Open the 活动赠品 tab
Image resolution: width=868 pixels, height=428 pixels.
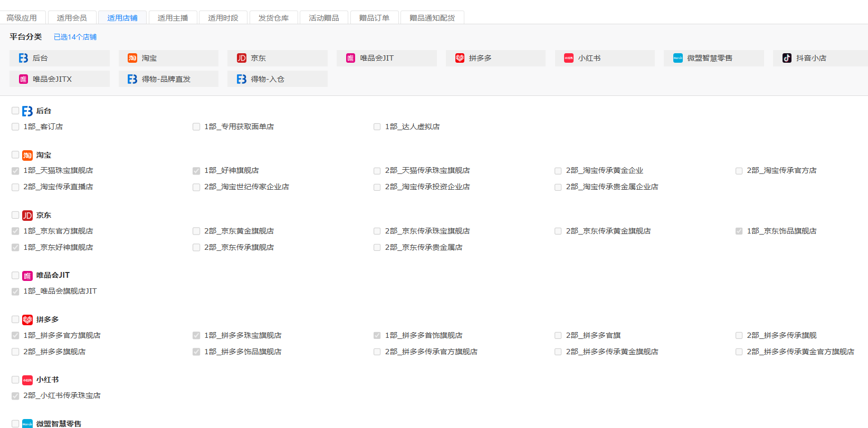(323, 17)
